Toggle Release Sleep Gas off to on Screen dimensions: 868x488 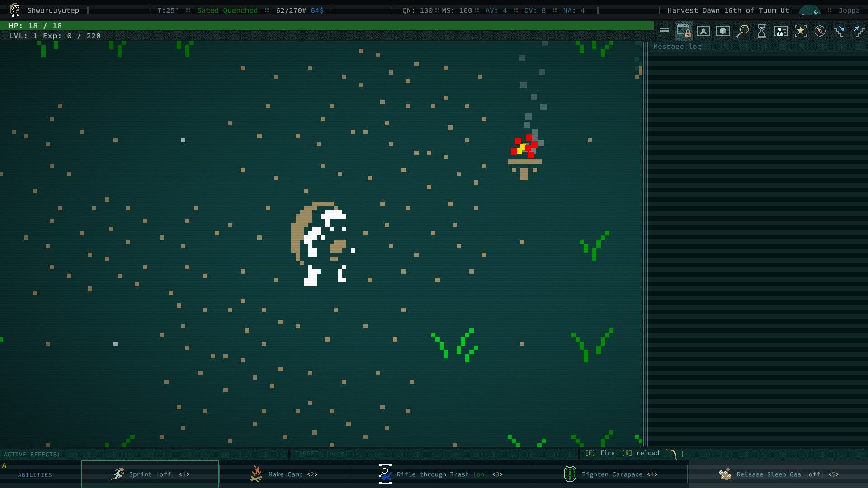pyautogui.click(x=778, y=474)
